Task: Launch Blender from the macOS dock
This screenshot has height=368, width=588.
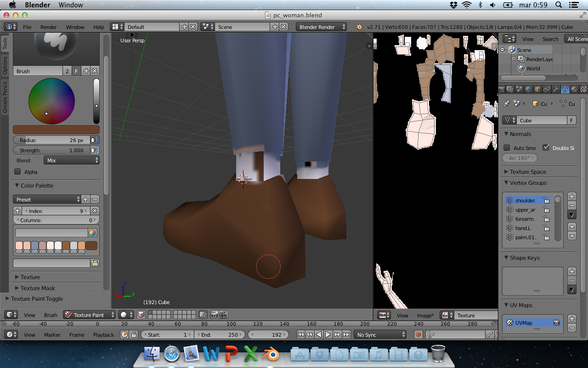Action: 271,354
